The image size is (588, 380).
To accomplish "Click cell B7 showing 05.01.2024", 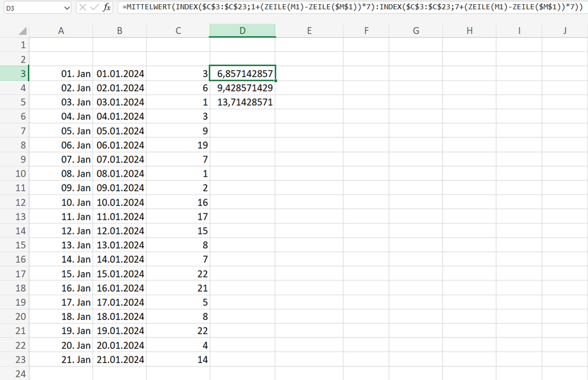I will 119,131.
